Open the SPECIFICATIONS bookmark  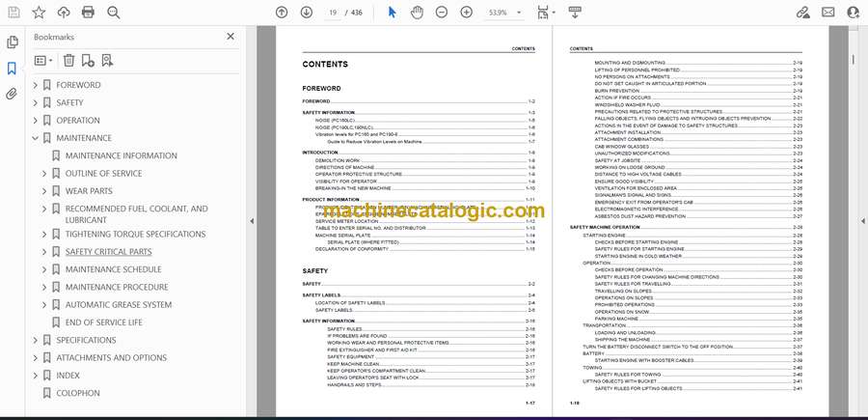click(87, 340)
